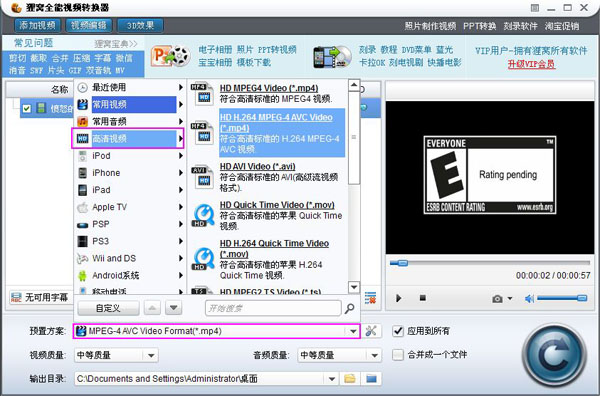The width and height of the screenshot is (600, 396).
Task: Click the blue open-output-folder icon
Action: pyautogui.click(x=371, y=379)
